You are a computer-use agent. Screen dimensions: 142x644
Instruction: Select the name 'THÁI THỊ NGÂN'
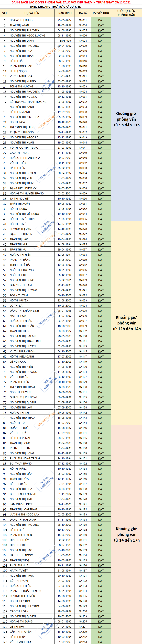[19, 25]
